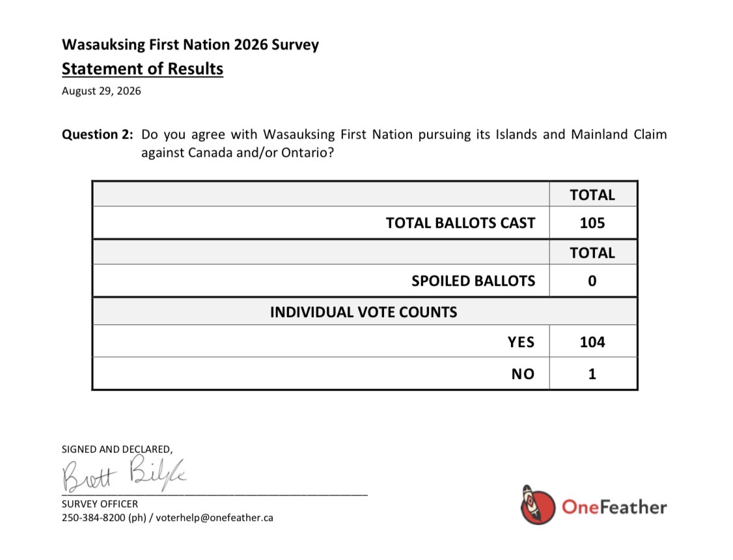Select the Spoiled Ballots value 0
This screenshot has height=560, width=733.
click(592, 281)
